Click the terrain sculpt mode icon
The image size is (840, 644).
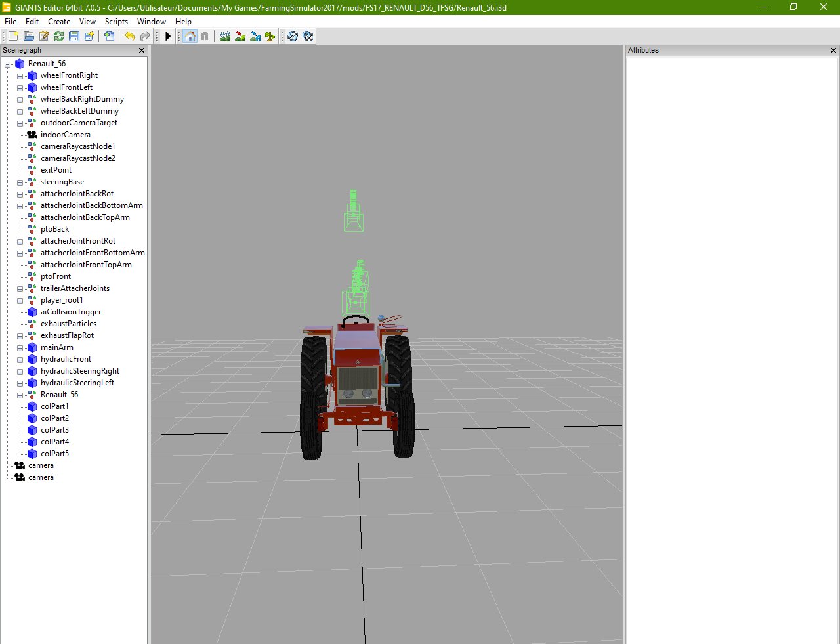[x=225, y=36]
